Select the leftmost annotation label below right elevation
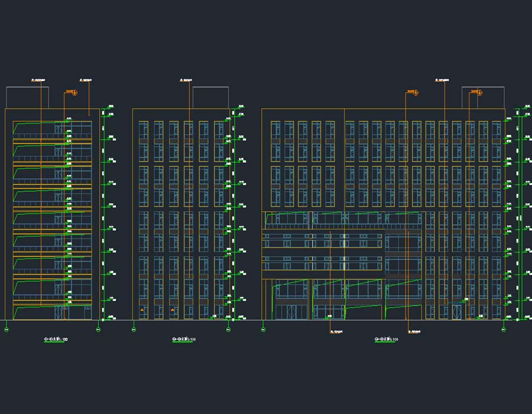Image resolution: width=532 pixels, height=414 pixels. 338,331
